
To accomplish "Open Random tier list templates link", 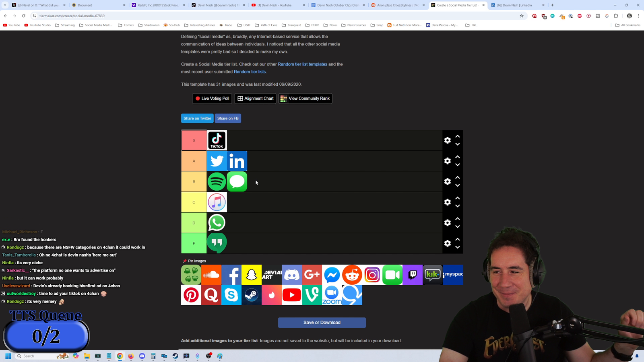I will pos(302,64).
